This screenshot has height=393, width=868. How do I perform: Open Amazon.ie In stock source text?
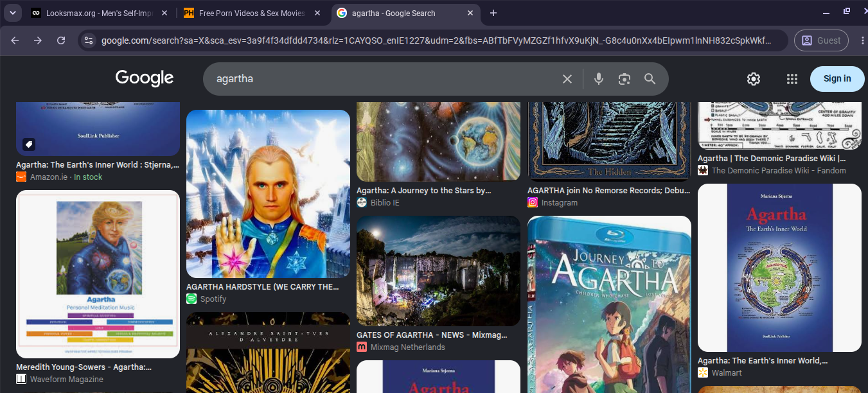click(66, 177)
